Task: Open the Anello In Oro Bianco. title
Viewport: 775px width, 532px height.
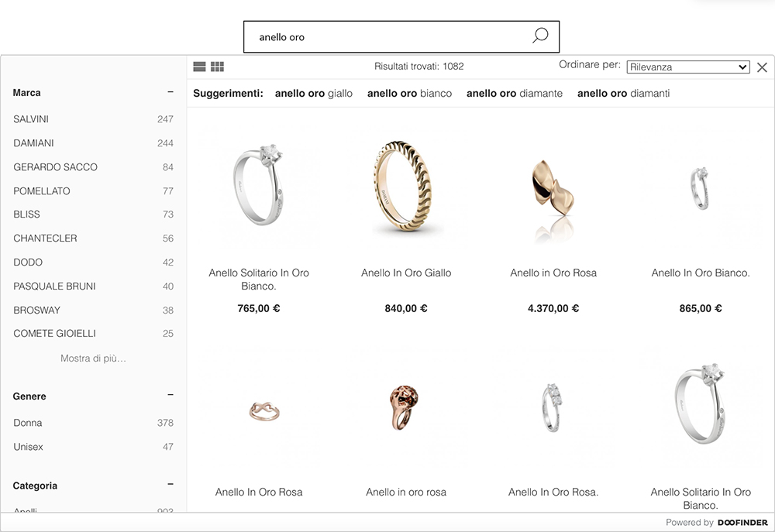Action: click(x=701, y=273)
